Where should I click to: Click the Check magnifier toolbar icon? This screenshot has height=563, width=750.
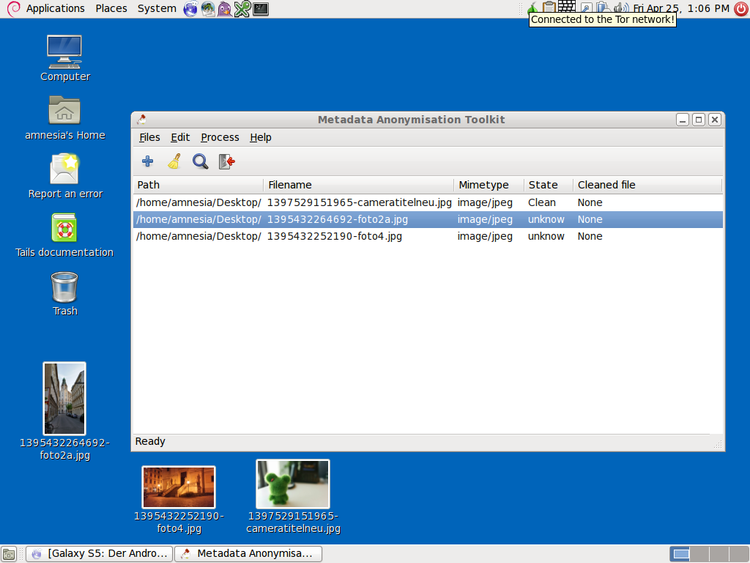click(x=200, y=161)
